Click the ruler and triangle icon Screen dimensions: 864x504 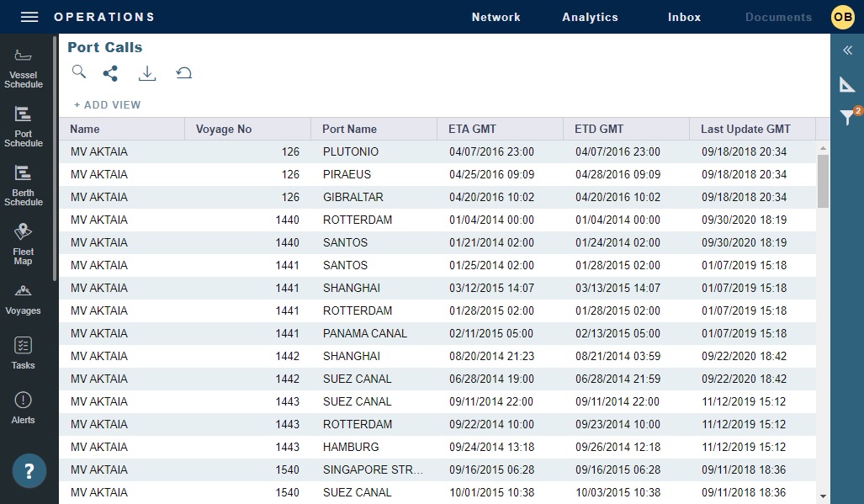click(847, 84)
